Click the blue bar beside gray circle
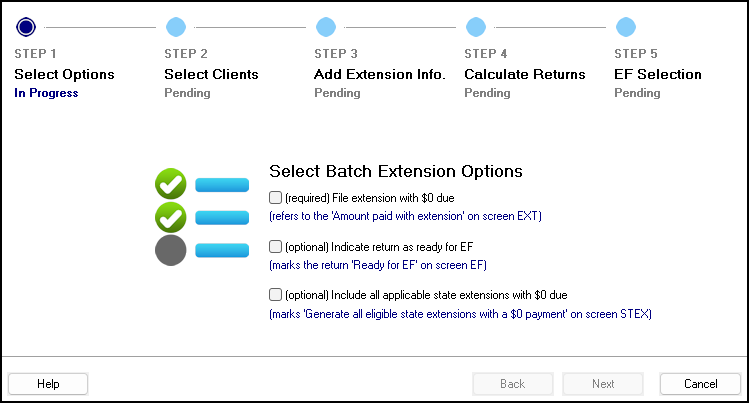Image resolution: width=749 pixels, height=403 pixels. coord(222,250)
